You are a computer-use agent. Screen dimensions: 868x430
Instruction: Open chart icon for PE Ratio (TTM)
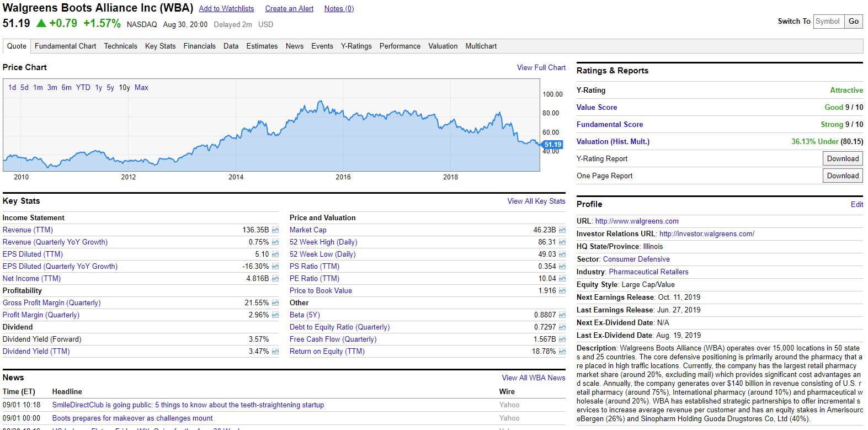562,279
